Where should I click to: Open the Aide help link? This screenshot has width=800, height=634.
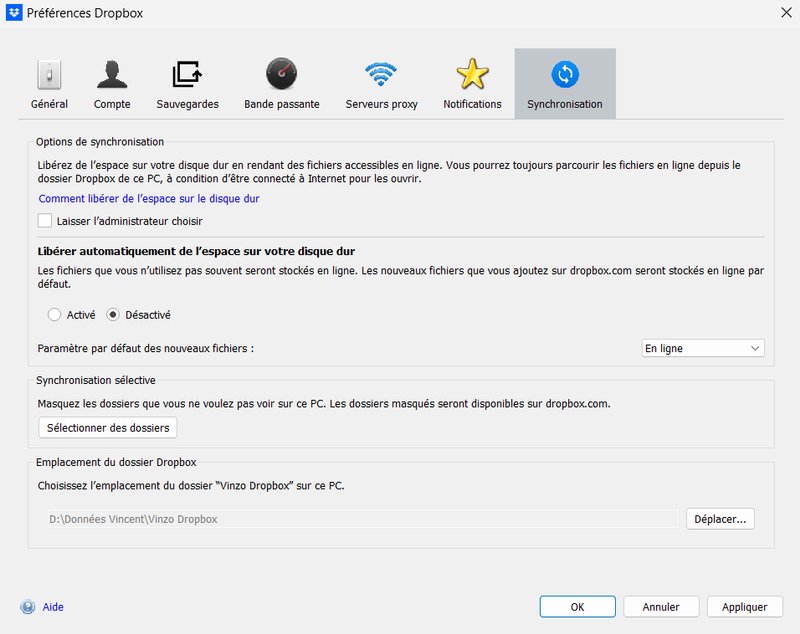tap(53, 607)
